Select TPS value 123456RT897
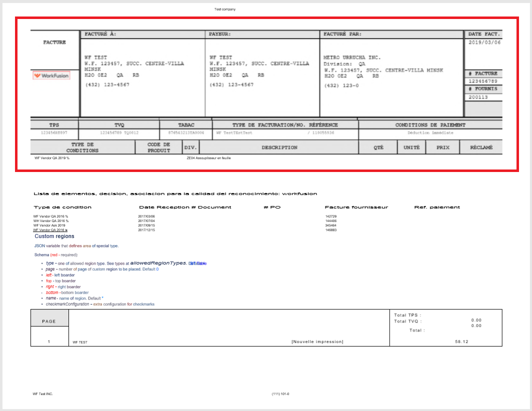This screenshot has height=411, width=532. (54, 132)
